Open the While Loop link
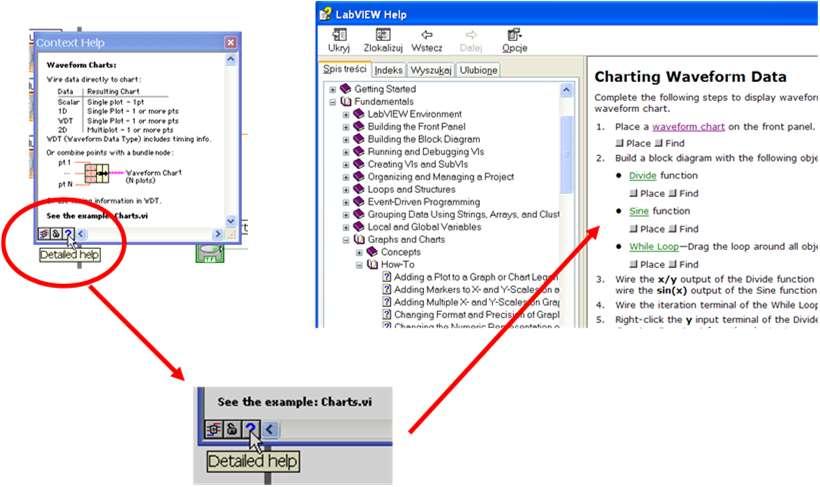Screen dimensions: 820x487 654,247
